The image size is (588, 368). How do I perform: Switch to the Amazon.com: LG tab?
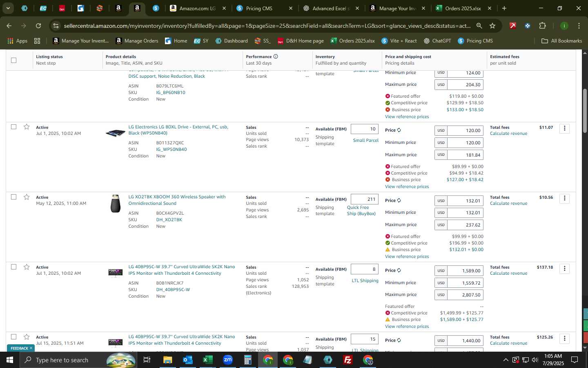[193, 8]
